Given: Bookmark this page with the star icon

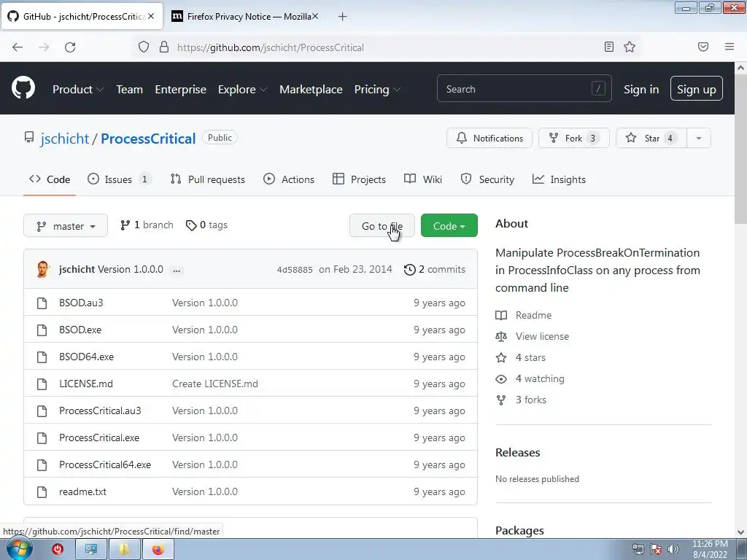Looking at the screenshot, I should (630, 47).
